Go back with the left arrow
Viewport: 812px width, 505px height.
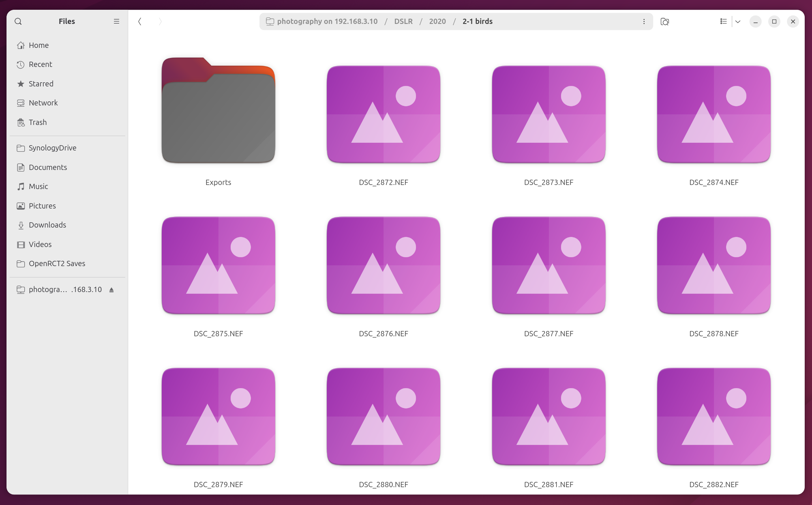140,21
